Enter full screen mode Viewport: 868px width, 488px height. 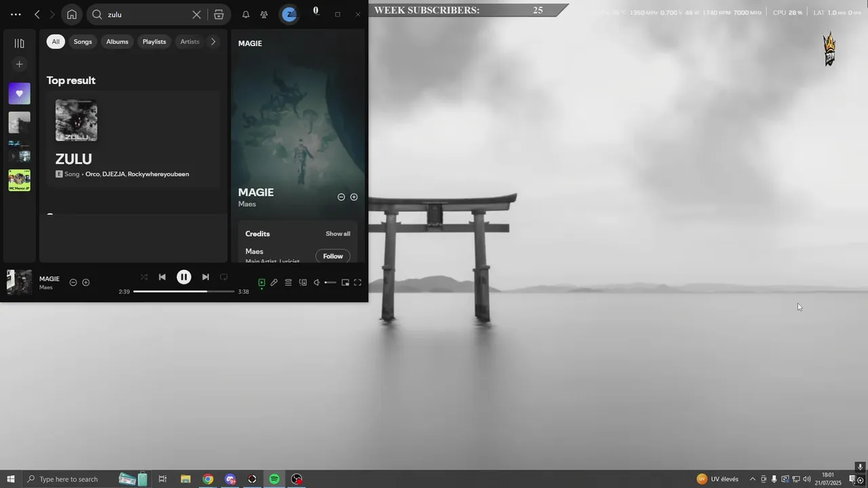tap(358, 283)
